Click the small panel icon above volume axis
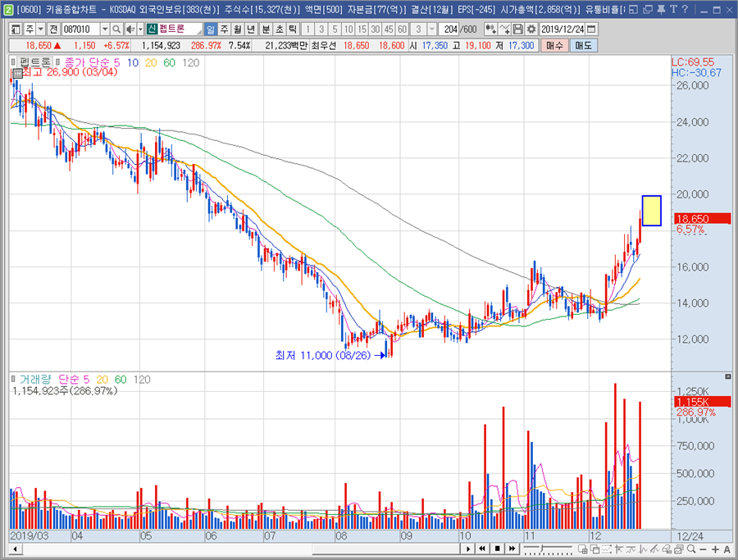The height and width of the screenshot is (560, 738). 728,376
